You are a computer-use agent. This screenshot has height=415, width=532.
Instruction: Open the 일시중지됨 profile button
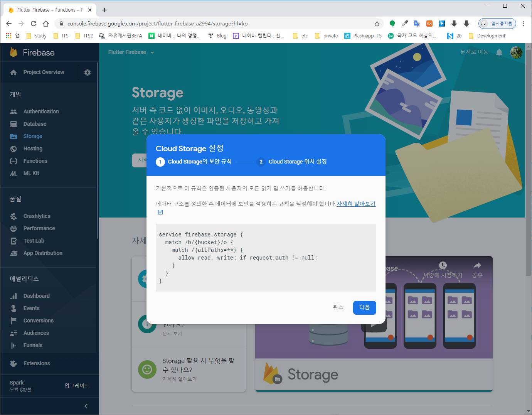pyautogui.click(x=497, y=24)
